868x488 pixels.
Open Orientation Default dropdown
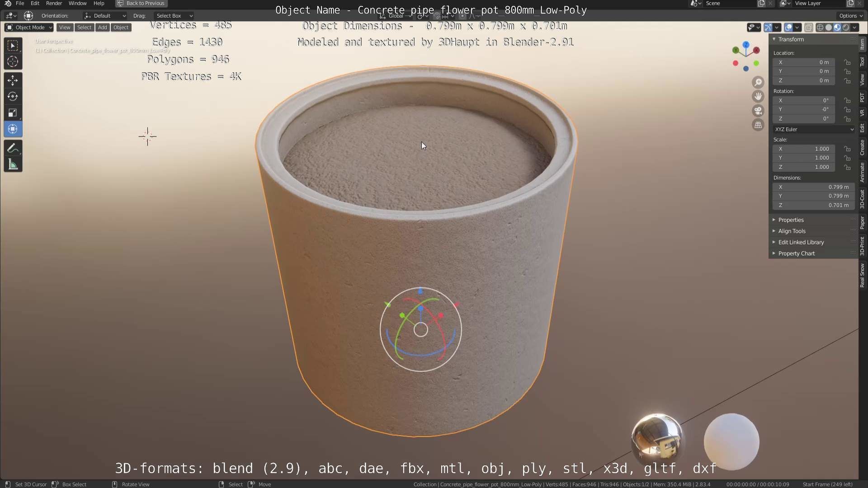(105, 16)
